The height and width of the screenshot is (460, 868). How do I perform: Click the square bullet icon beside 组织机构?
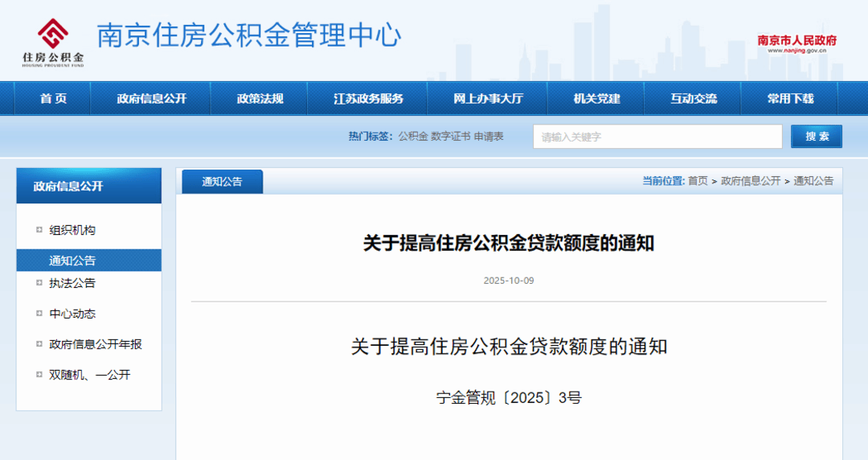tap(39, 230)
